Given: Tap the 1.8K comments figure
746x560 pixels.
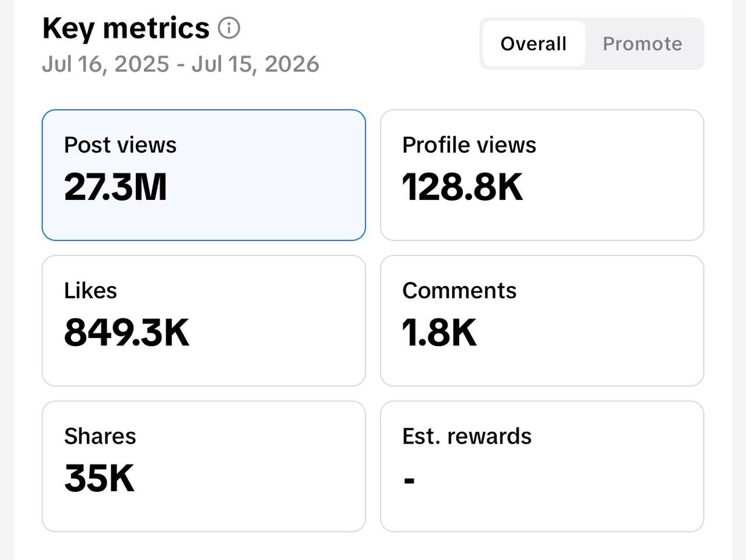Looking at the screenshot, I should coord(439,333).
